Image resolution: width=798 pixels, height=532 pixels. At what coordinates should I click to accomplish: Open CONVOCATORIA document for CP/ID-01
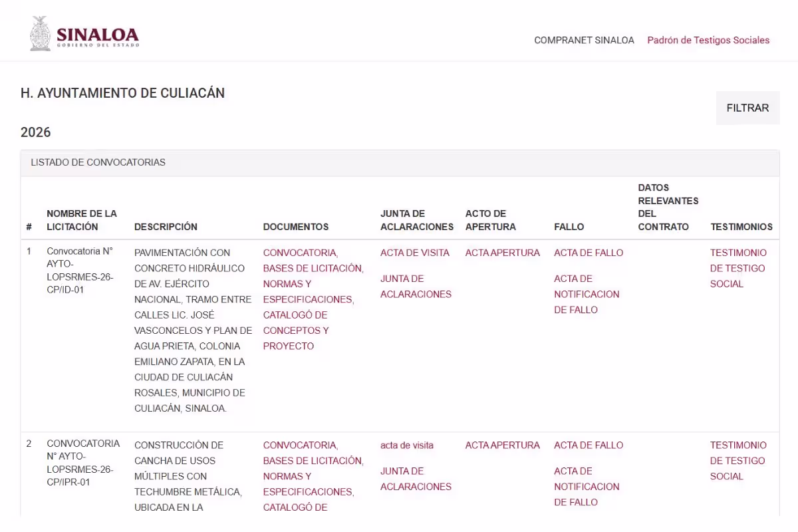[x=300, y=253]
